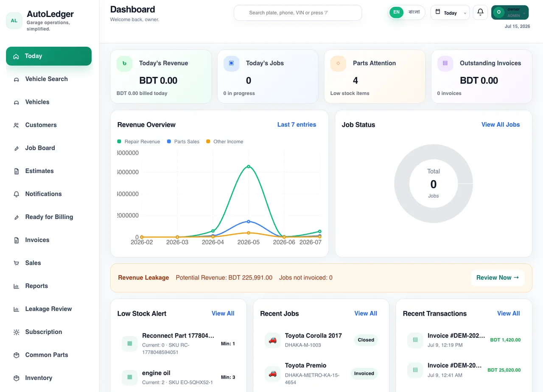
Task: View All in Recent Jobs
Action: coord(366,314)
